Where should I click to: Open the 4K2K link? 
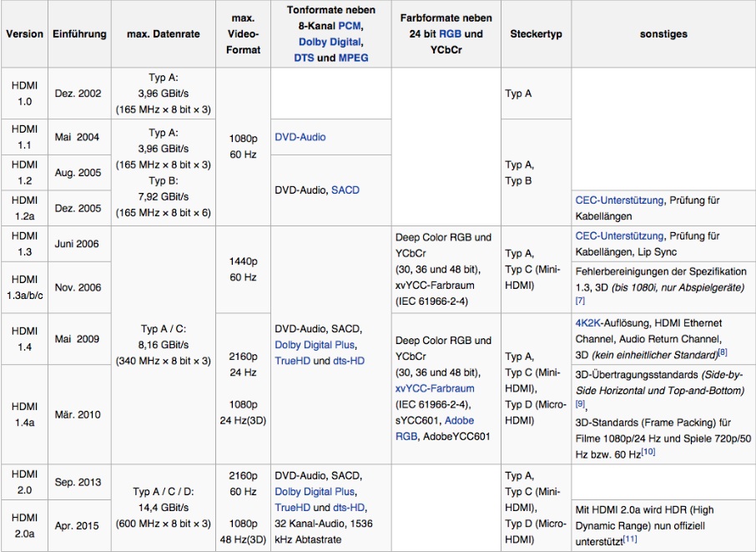click(588, 323)
